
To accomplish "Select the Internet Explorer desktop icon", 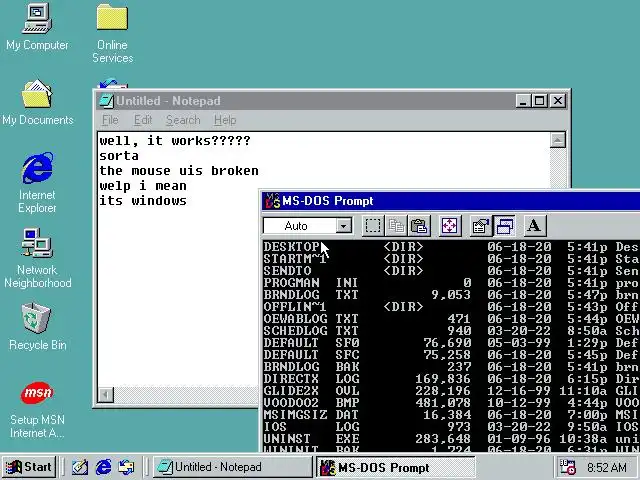I will pos(37,183).
